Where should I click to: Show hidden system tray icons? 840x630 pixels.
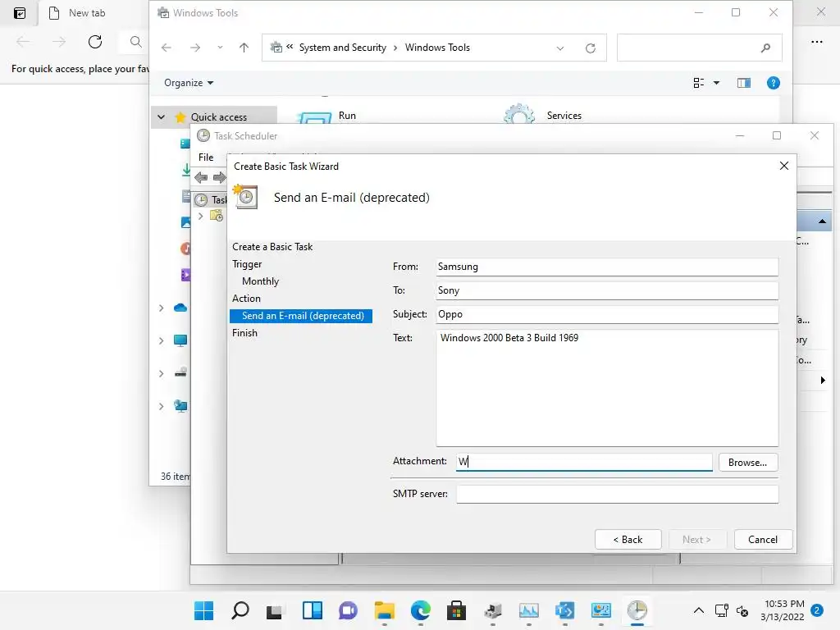point(699,610)
